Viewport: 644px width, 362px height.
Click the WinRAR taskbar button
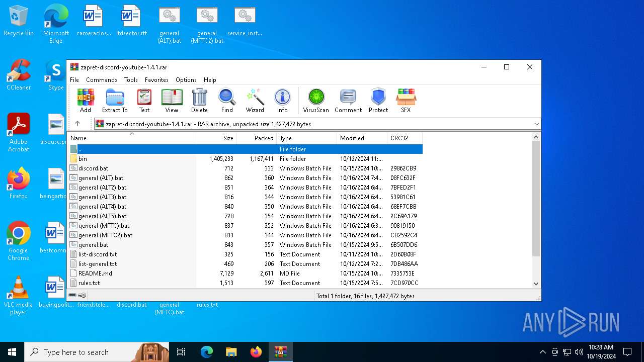(280, 352)
